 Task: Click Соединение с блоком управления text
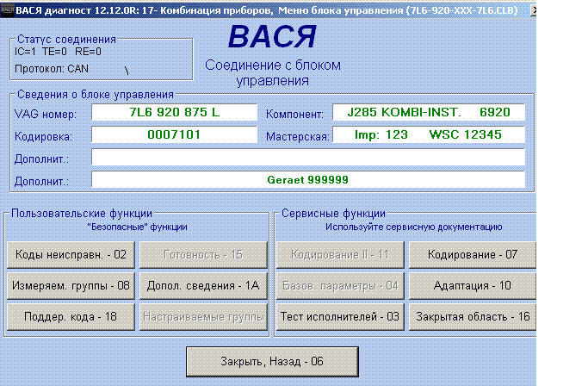(273, 73)
